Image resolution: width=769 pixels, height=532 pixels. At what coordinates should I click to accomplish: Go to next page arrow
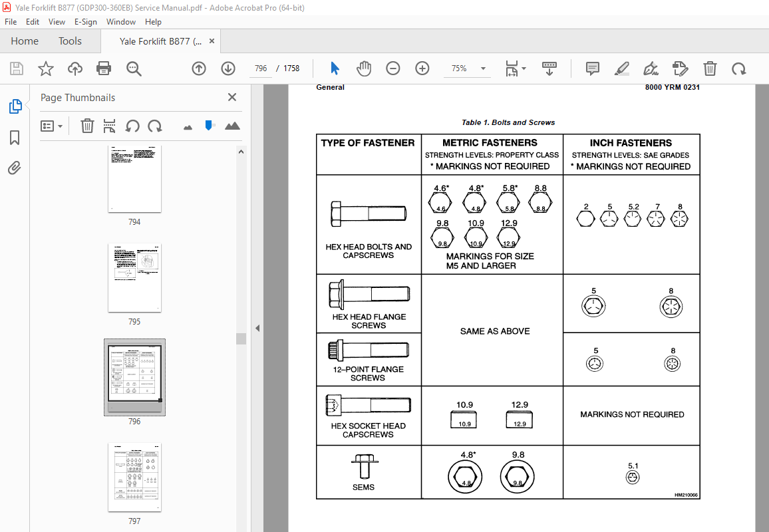tap(228, 68)
